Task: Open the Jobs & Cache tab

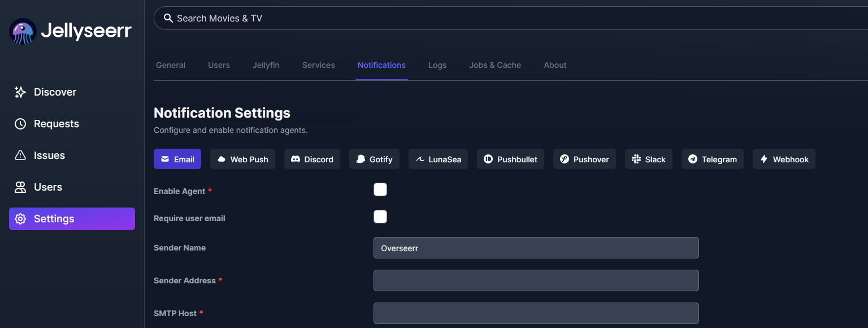Action: [x=495, y=65]
